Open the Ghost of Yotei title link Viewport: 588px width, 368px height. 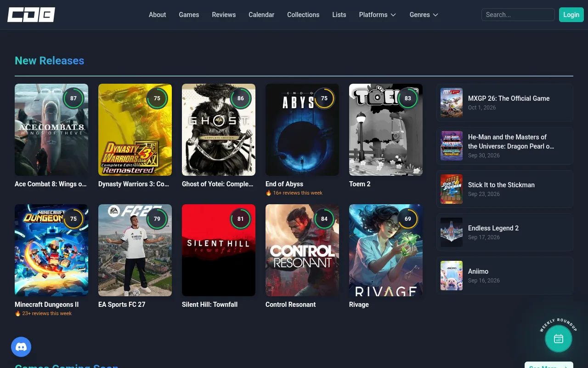pyautogui.click(x=218, y=184)
